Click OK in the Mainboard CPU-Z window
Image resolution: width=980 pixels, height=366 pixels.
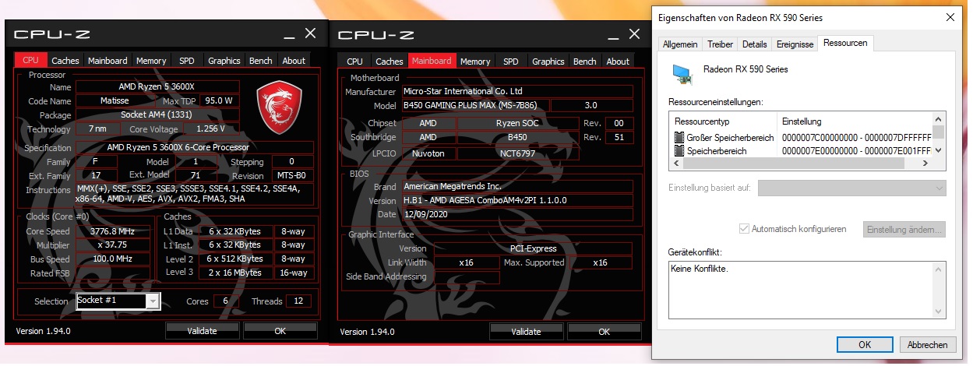point(604,331)
